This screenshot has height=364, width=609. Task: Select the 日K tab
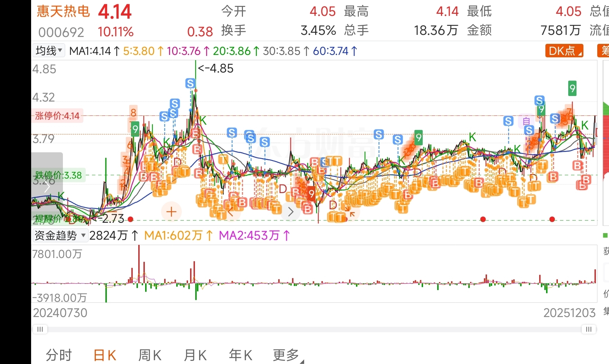(x=105, y=355)
